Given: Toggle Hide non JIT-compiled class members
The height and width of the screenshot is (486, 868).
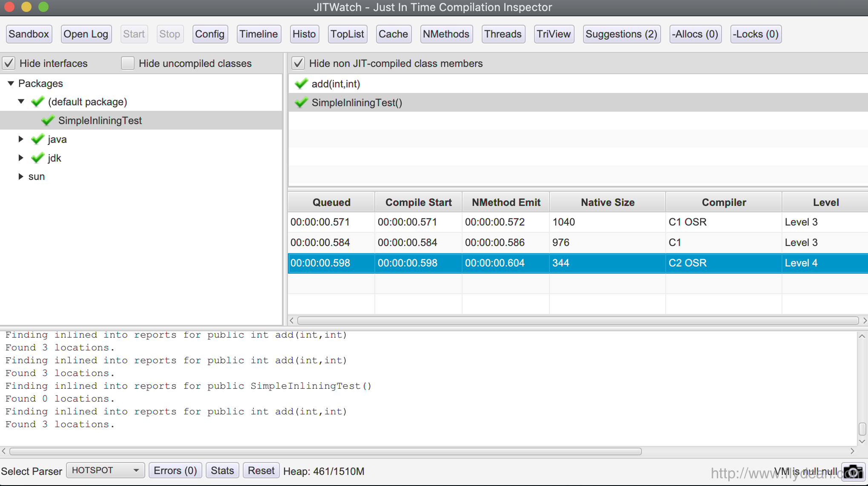Looking at the screenshot, I should [298, 64].
